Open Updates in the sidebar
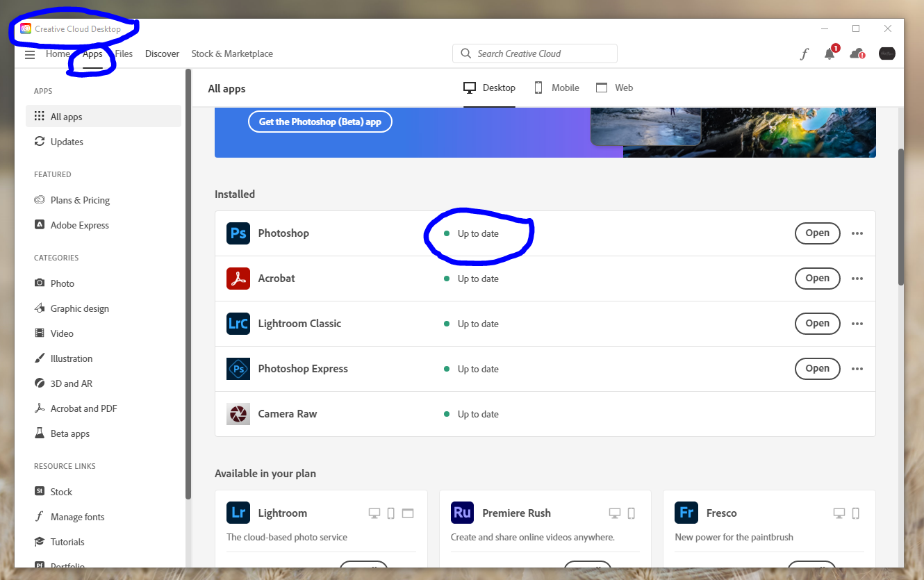Image resolution: width=924 pixels, height=580 pixels. coord(104,142)
